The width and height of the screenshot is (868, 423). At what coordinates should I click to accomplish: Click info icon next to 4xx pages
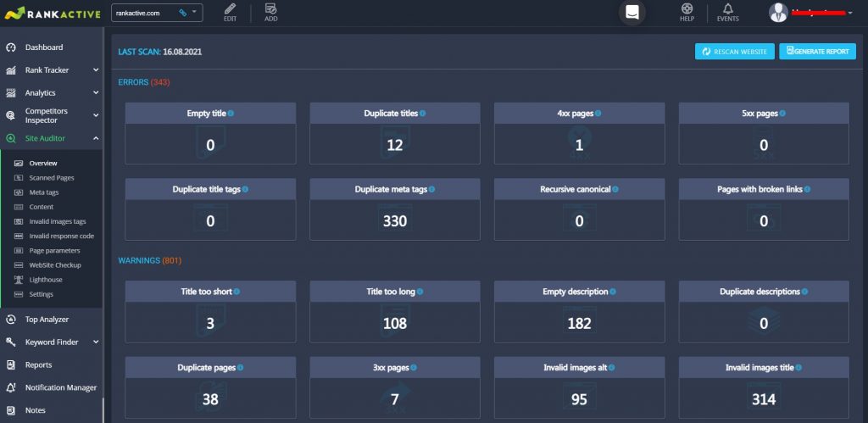[x=598, y=113]
